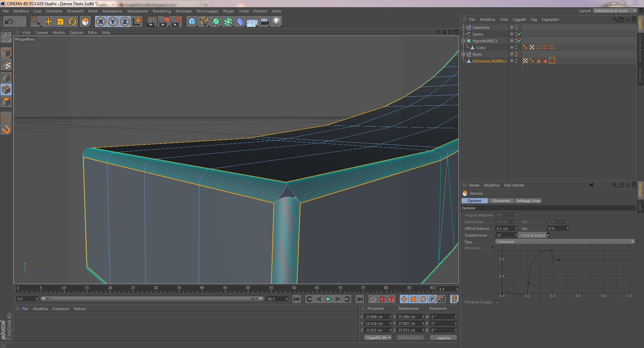Play the animation forward
The image size is (644, 348).
[x=328, y=299]
